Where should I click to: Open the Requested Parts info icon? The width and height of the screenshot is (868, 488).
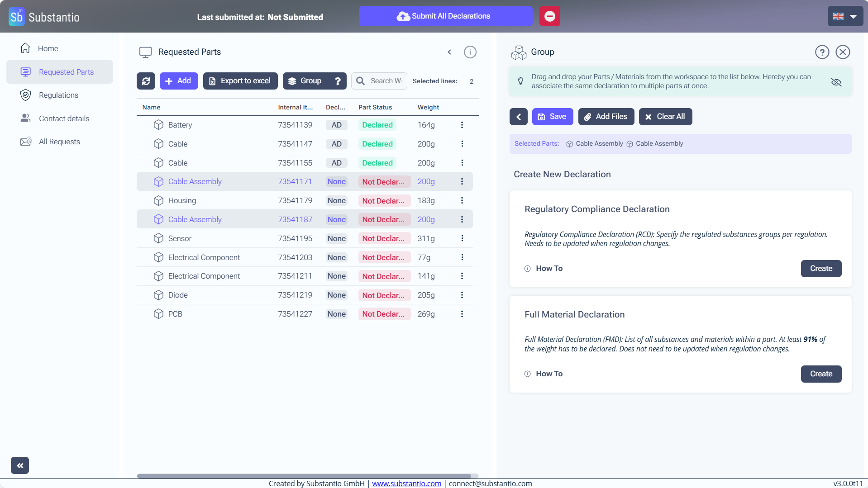tap(470, 52)
